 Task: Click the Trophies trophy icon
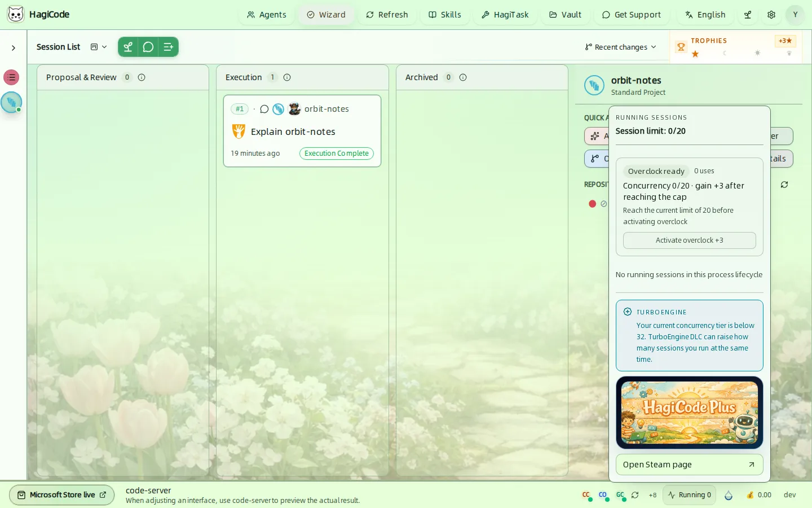coord(681,47)
